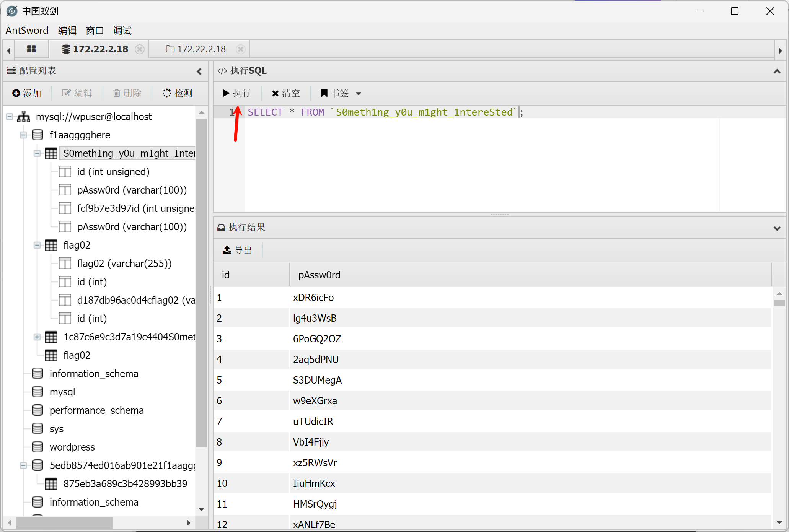789x532 pixels.
Task: Click the 执行 run SQL button
Action: (x=236, y=93)
